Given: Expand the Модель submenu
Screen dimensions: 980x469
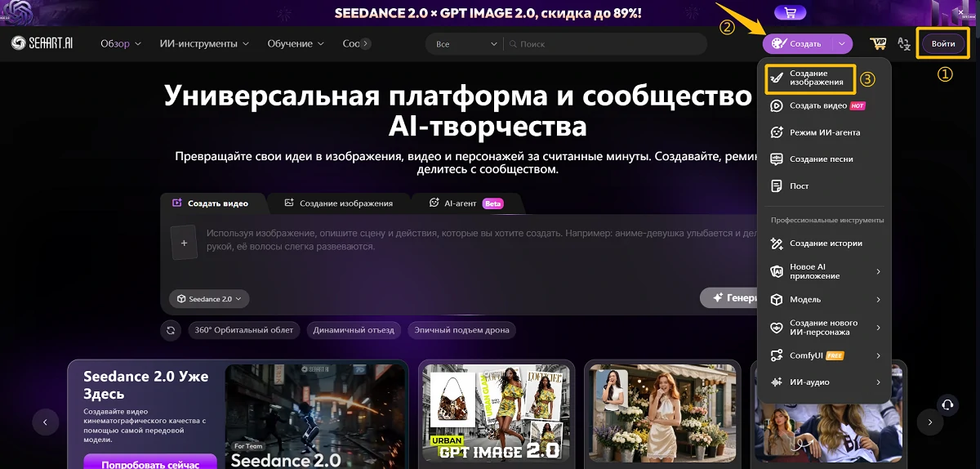Looking at the screenshot, I should click(878, 300).
